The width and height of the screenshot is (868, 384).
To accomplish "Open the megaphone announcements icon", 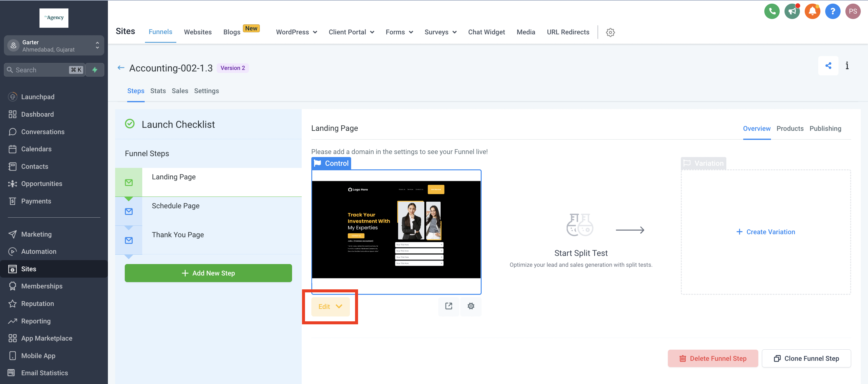I will pos(792,11).
